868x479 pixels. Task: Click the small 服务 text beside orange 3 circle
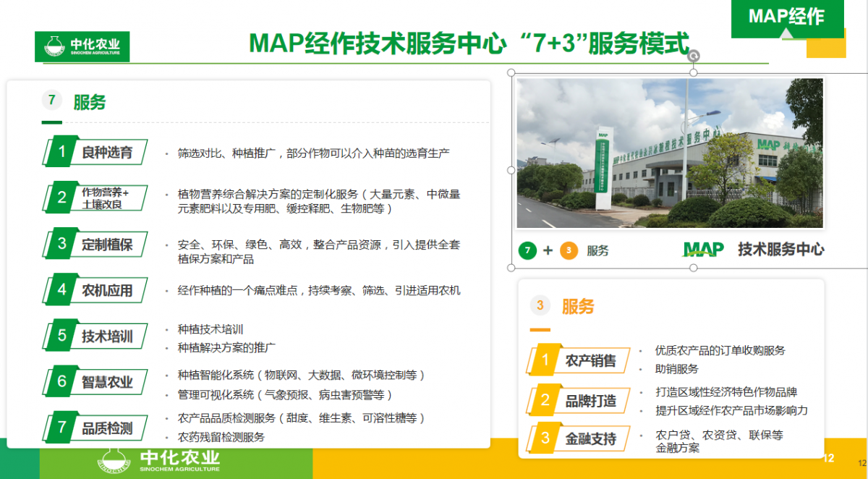[597, 251]
